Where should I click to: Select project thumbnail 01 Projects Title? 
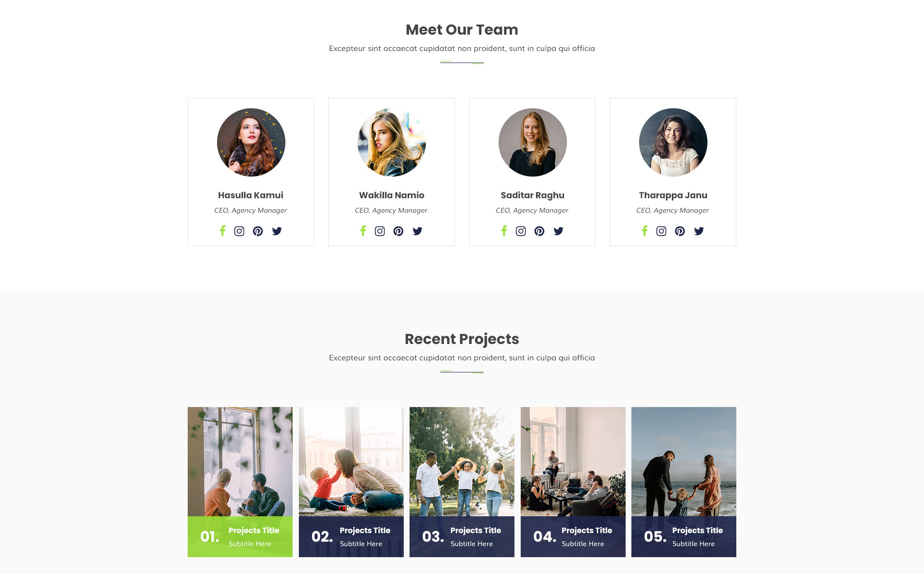click(240, 482)
